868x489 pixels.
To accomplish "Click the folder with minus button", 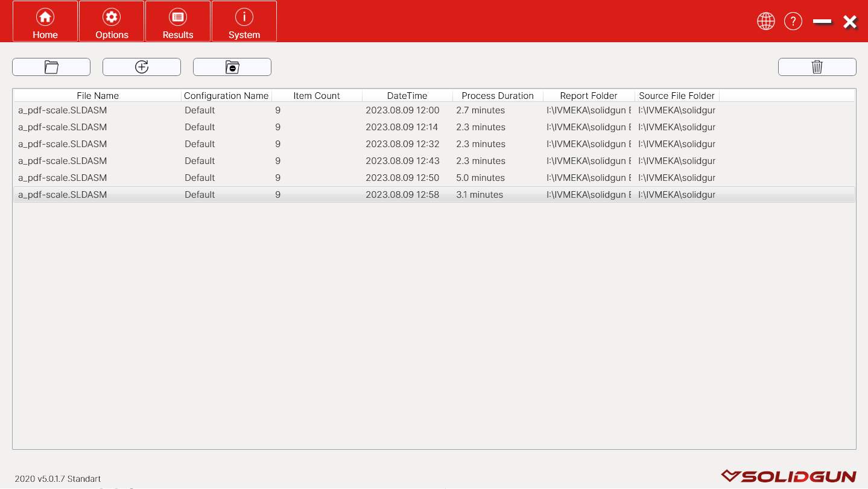I will pos(232,67).
